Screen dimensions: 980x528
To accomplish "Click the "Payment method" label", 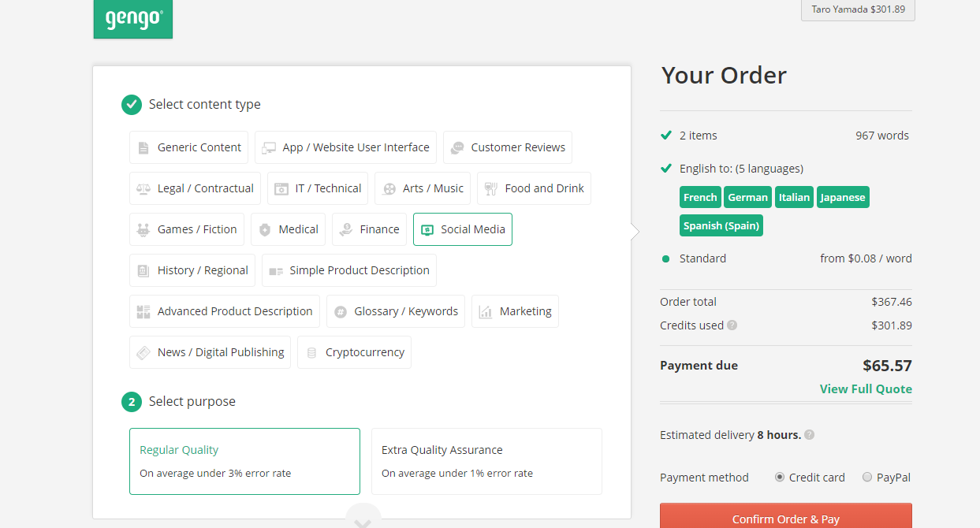I will point(704,478).
